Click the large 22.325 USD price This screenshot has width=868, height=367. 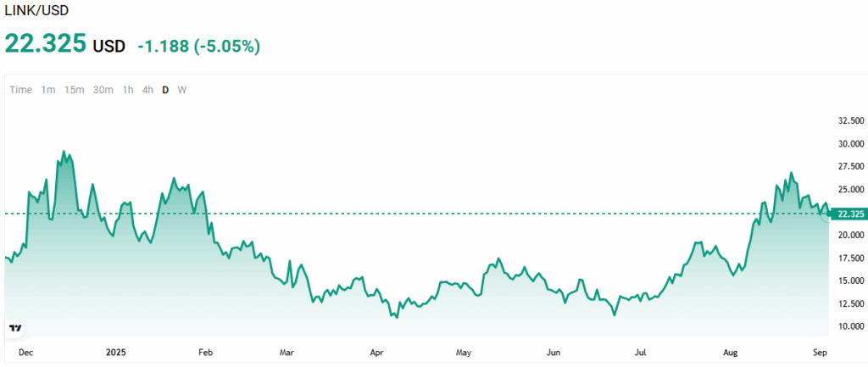(46, 44)
